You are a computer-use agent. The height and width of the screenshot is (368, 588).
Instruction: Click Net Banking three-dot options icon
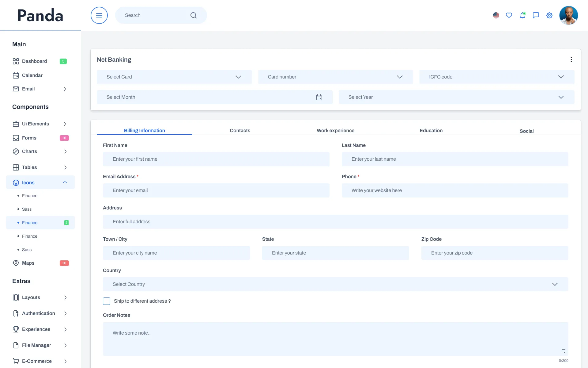[571, 59]
